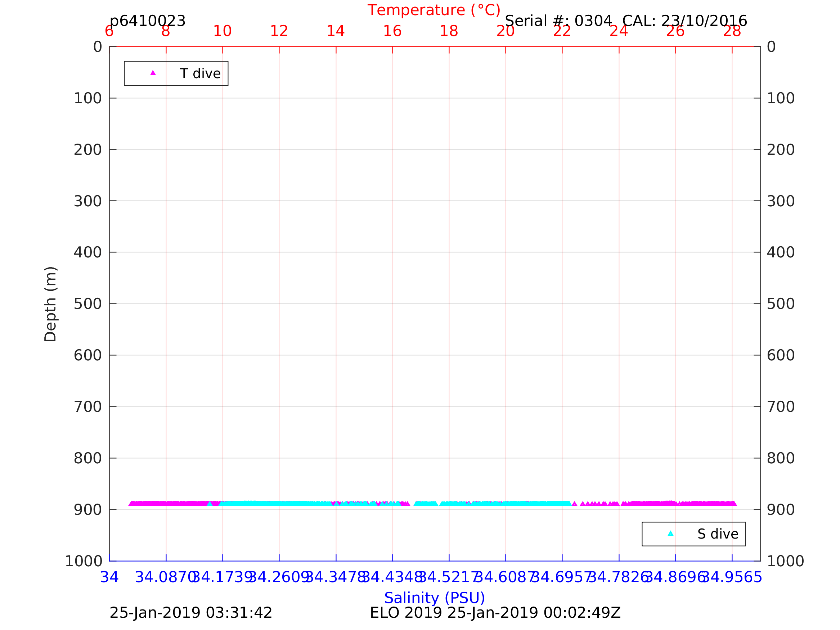Click temperature tick label '12'
The height and width of the screenshot is (630, 840).
click(x=279, y=31)
